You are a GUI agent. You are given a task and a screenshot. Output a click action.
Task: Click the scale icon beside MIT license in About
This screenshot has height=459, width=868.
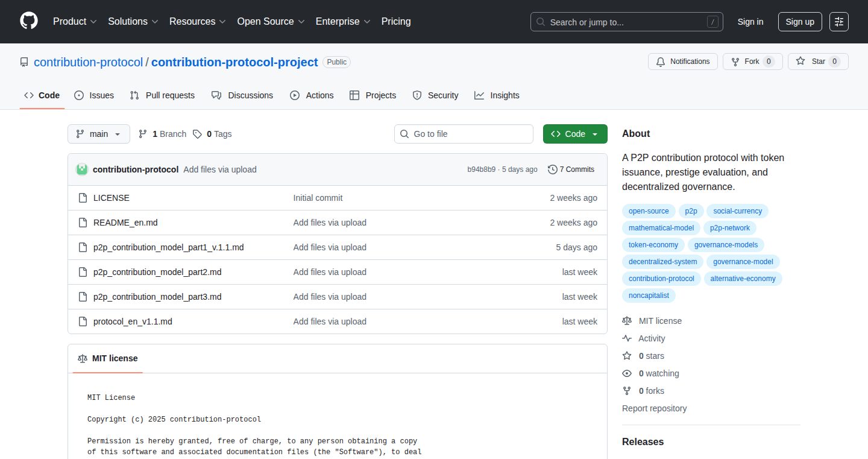(x=627, y=321)
